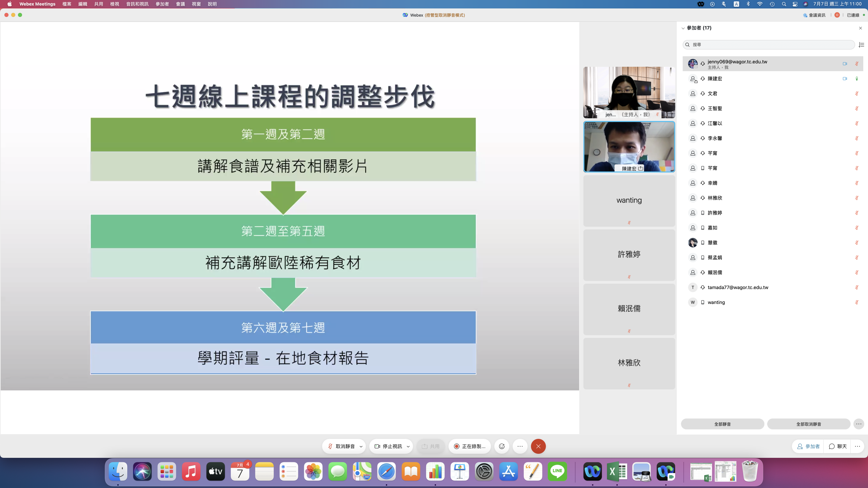
Task: Click the recording indicator in title bar
Action: click(x=837, y=15)
